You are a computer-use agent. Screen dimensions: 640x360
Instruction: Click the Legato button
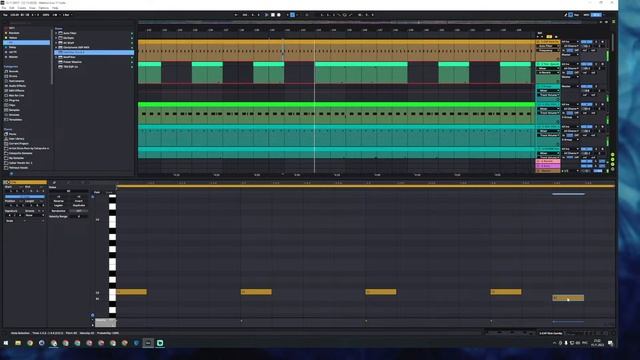pos(58,205)
